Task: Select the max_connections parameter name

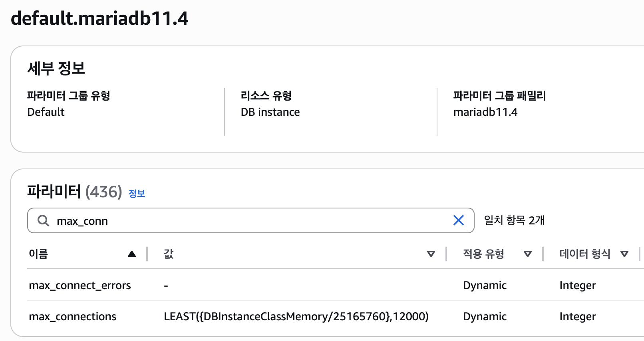Action: pyautogui.click(x=72, y=317)
